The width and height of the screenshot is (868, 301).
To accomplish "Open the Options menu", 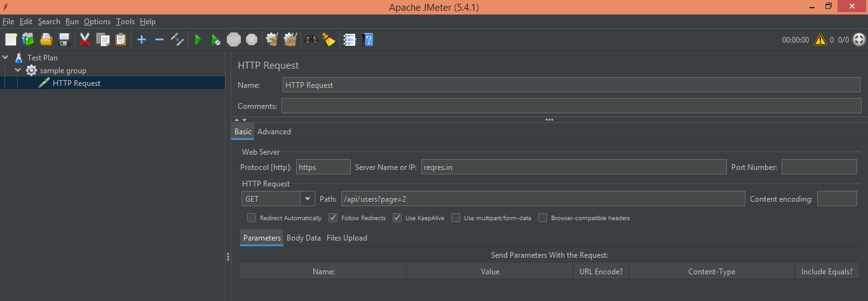I will pyautogui.click(x=97, y=22).
